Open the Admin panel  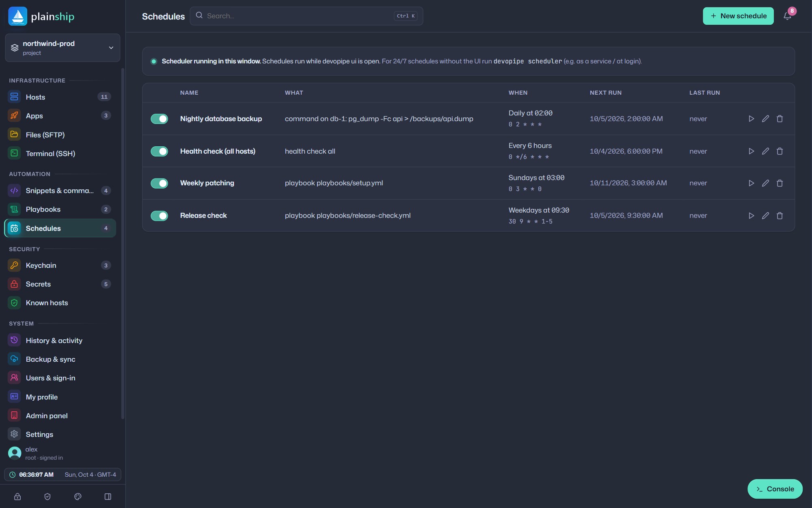click(60, 416)
